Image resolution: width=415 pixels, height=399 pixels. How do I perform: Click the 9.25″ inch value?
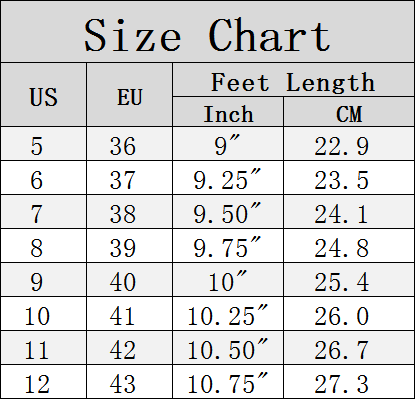227,179
